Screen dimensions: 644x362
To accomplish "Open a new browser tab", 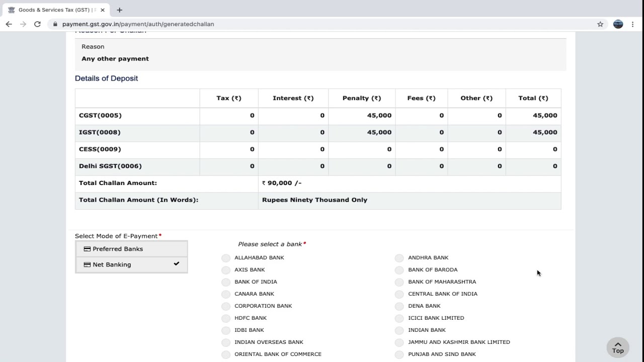I will 119,10.
